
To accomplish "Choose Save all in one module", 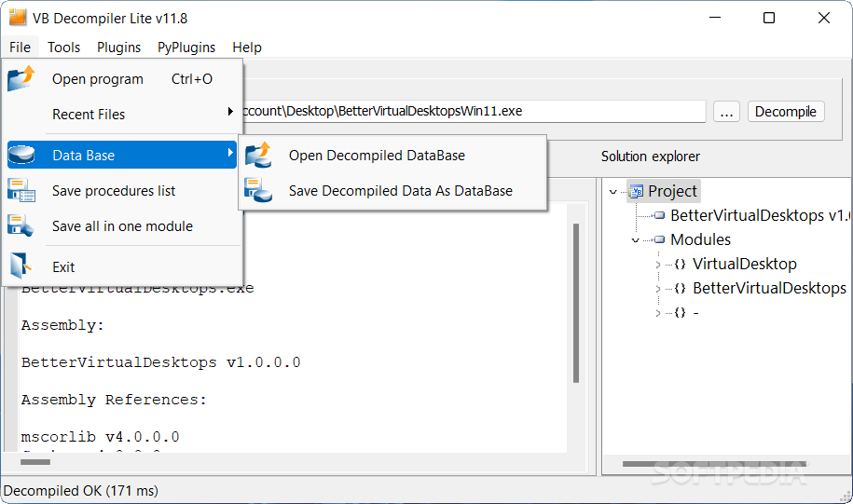I will click(x=122, y=226).
